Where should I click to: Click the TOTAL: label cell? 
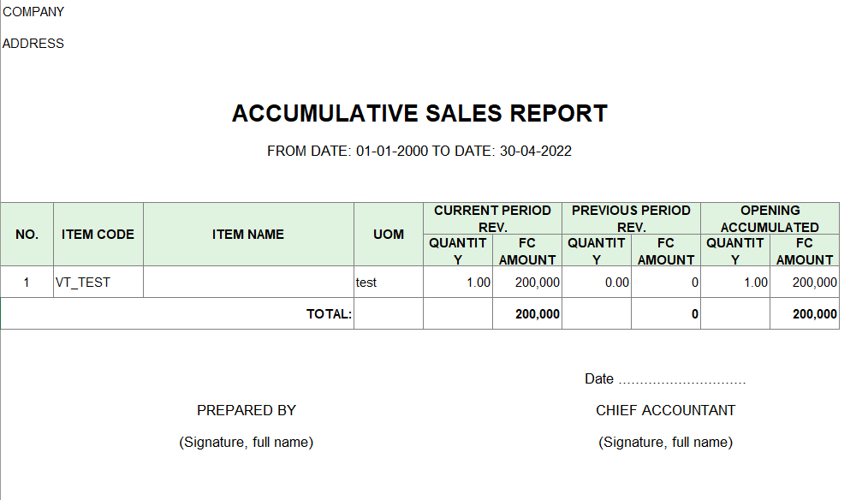click(x=177, y=314)
